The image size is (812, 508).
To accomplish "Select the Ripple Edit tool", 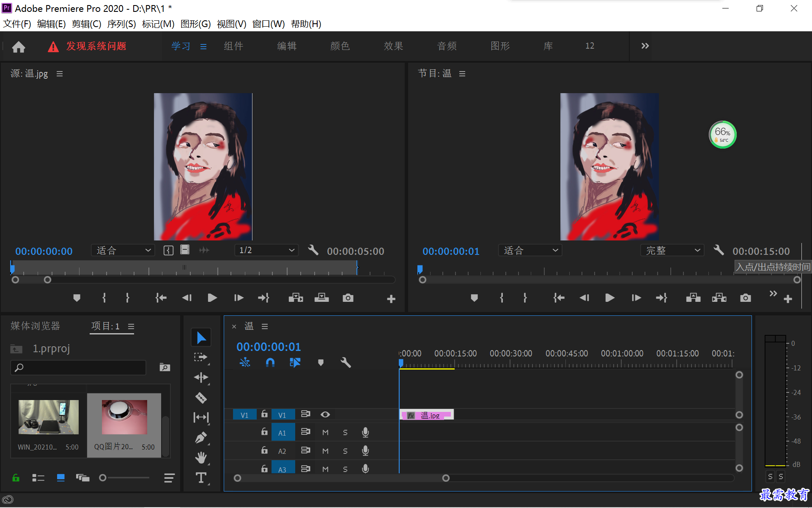I will click(x=201, y=377).
